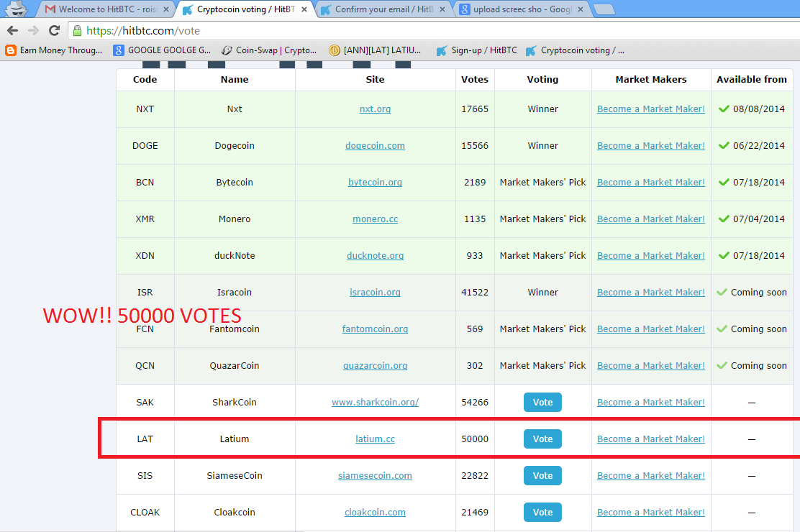Open the siamesecoin.com link
Viewport: 800px width, 532px height.
point(375,476)
